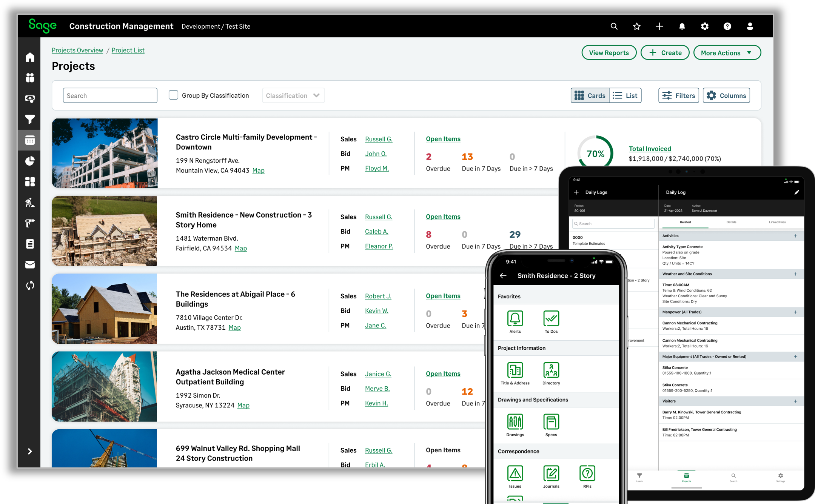
Task: Open the user profile icon
Action: [x=750, y=26]
